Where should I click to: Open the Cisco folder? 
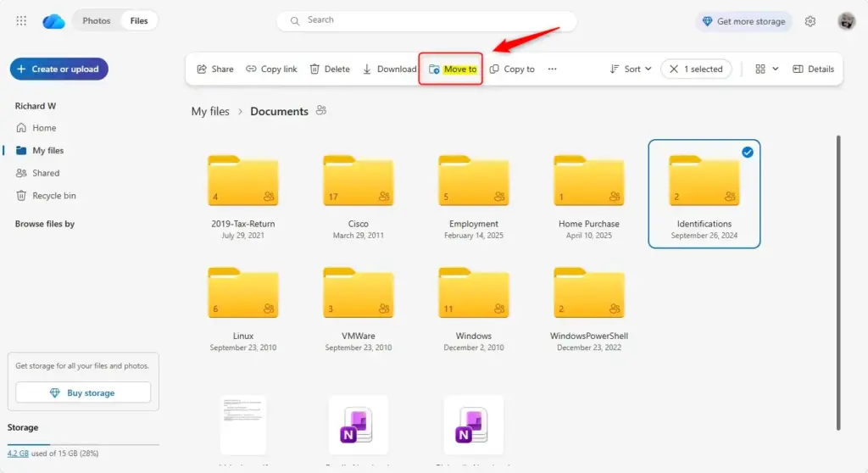tap(359, 181)
